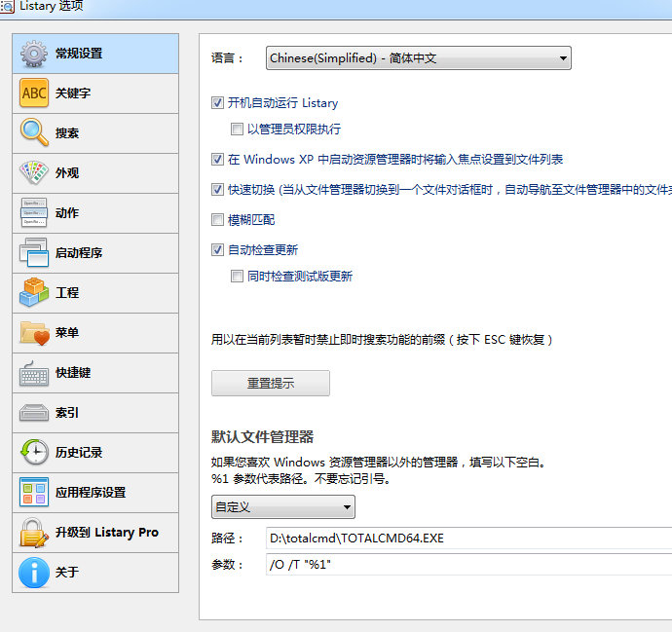Open the 历史记录 page
Screen dimensions: 672x632
click(95, 453)
